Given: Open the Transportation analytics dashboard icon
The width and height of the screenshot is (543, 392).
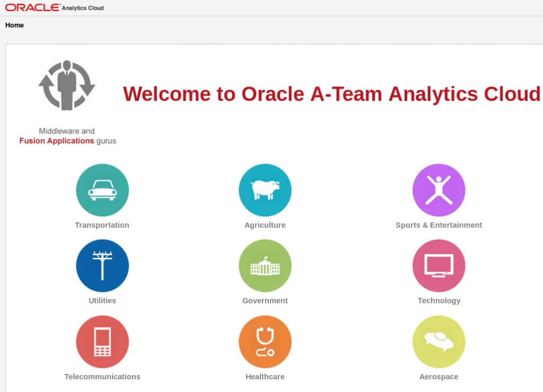Looking at the screenshot, I should click(102, 190).
